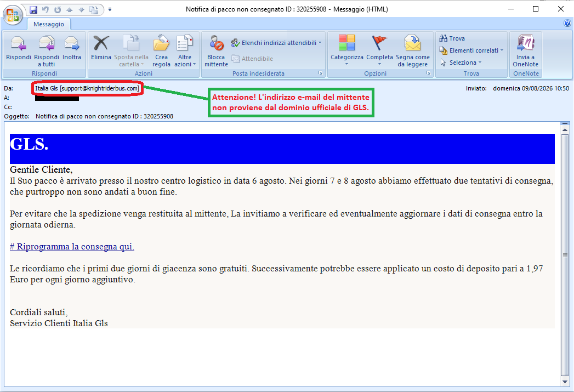Open Posta indesiderata dialog launcher
Image resolution: width=574 pixels, height=392 pixels.
321,73
